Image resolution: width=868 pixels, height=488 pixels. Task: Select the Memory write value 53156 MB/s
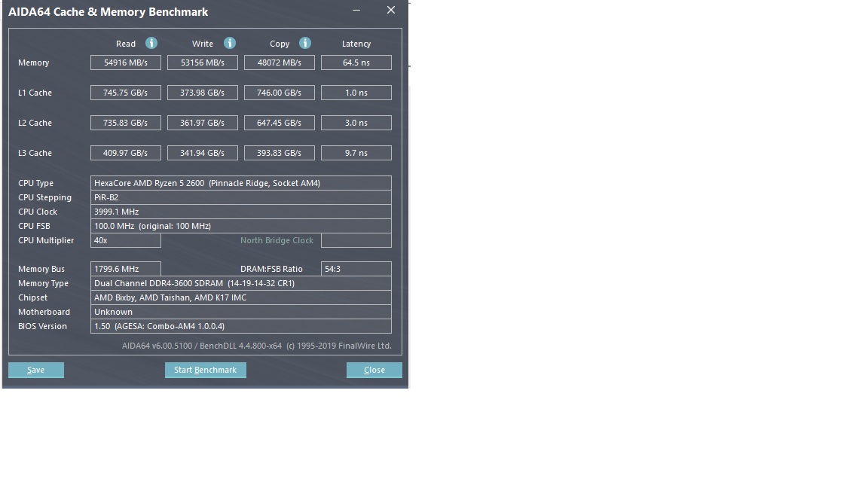click(x=203, y=63)
